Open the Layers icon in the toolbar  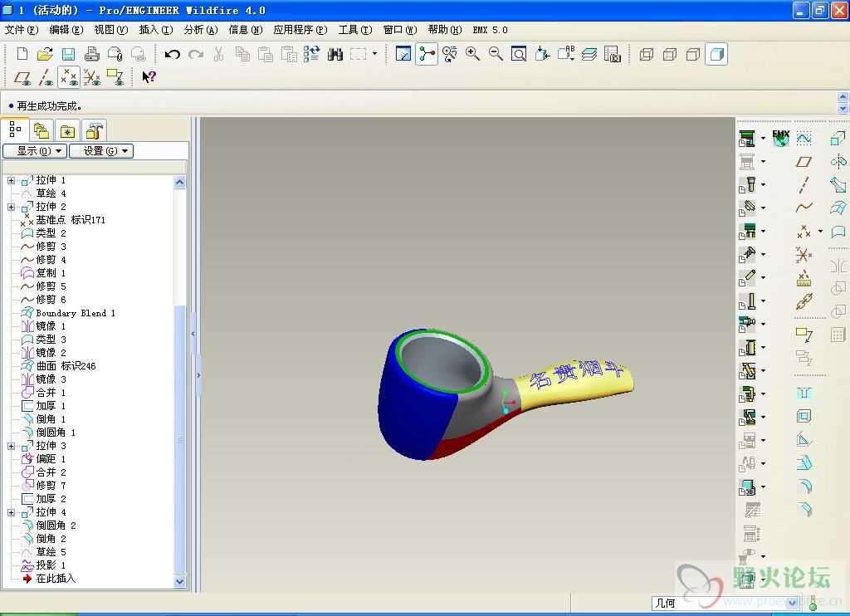click(589, 54)
